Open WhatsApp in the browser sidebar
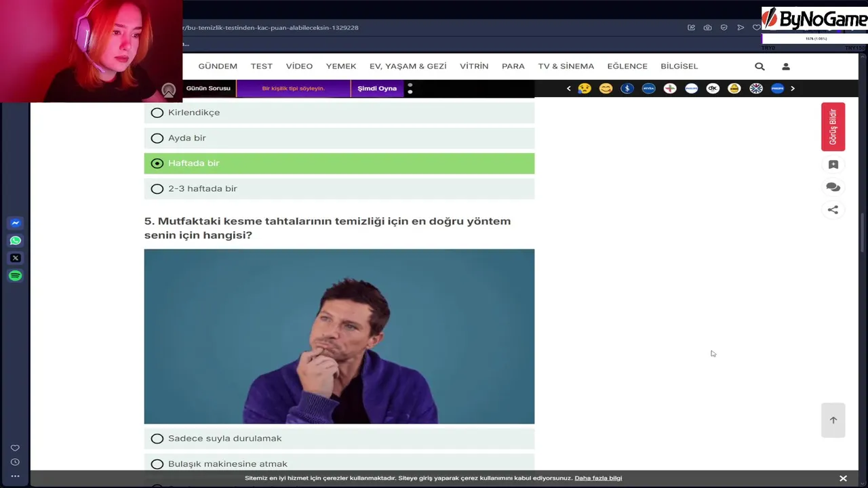 click(x=16, y=241)
